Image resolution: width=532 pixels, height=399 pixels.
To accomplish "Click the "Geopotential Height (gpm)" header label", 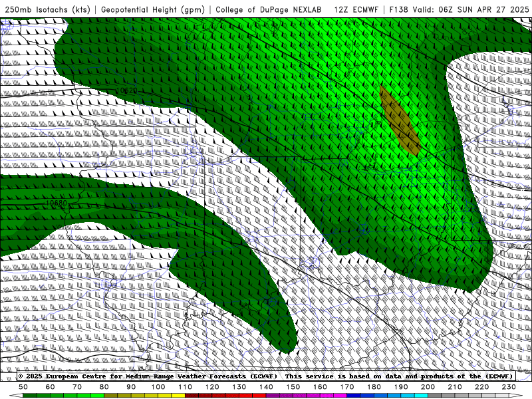I will (x=153, y=9).
